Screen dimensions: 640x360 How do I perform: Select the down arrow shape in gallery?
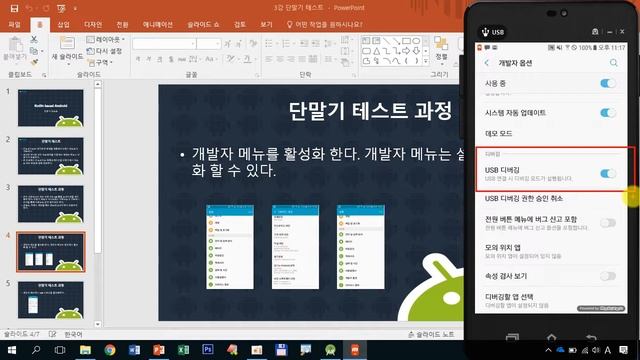(x=416, y=51)
